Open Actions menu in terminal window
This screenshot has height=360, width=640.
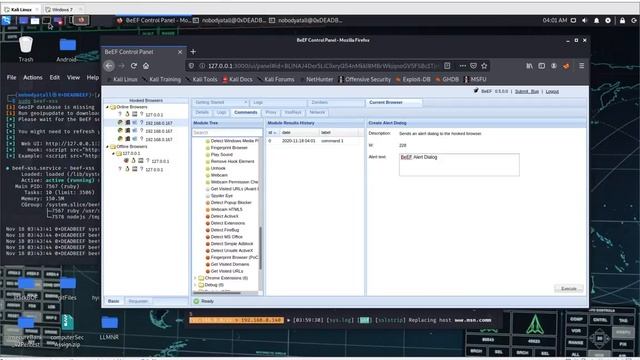point(33,77)
